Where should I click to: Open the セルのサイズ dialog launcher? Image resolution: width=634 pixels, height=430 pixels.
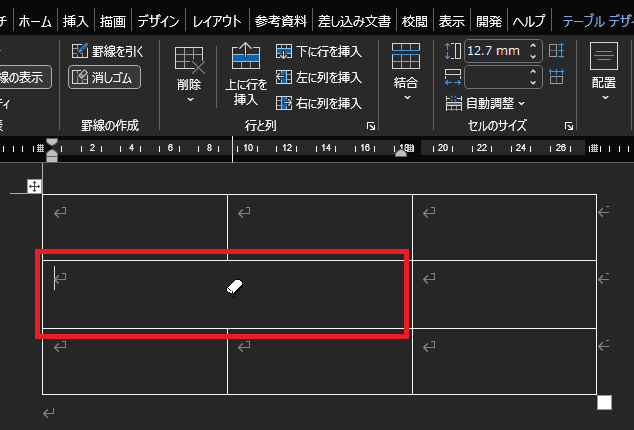point(569,126)
